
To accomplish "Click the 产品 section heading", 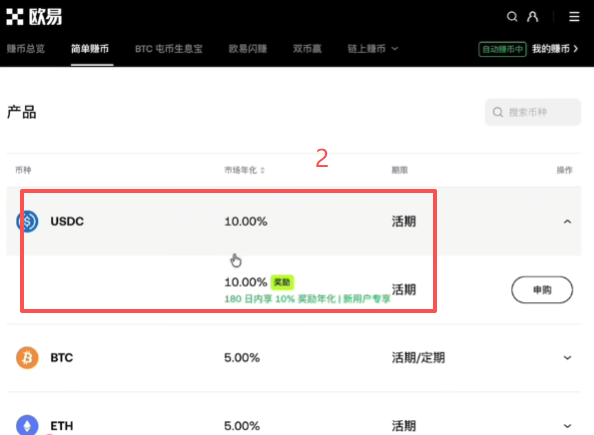I will click(22, 112).
